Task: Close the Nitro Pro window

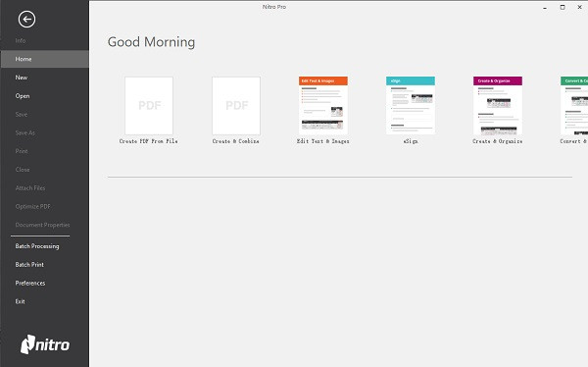Action: click(579, 7)
